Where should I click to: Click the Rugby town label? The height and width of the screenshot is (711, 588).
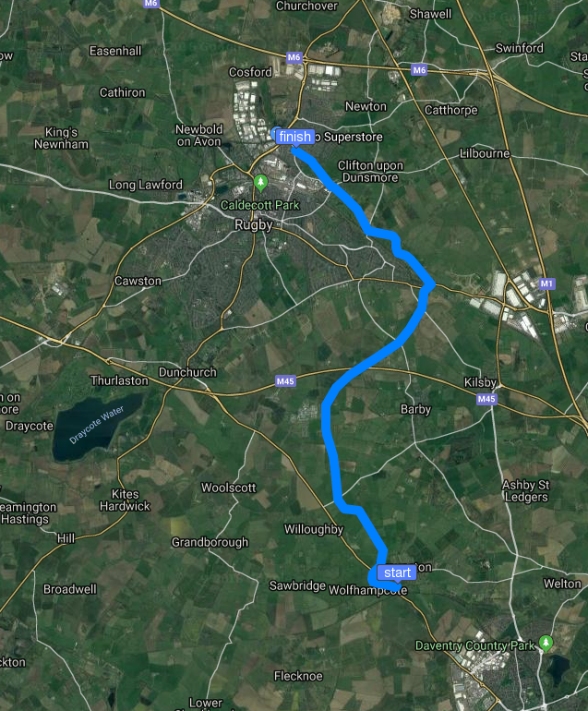tap(254, 224)
